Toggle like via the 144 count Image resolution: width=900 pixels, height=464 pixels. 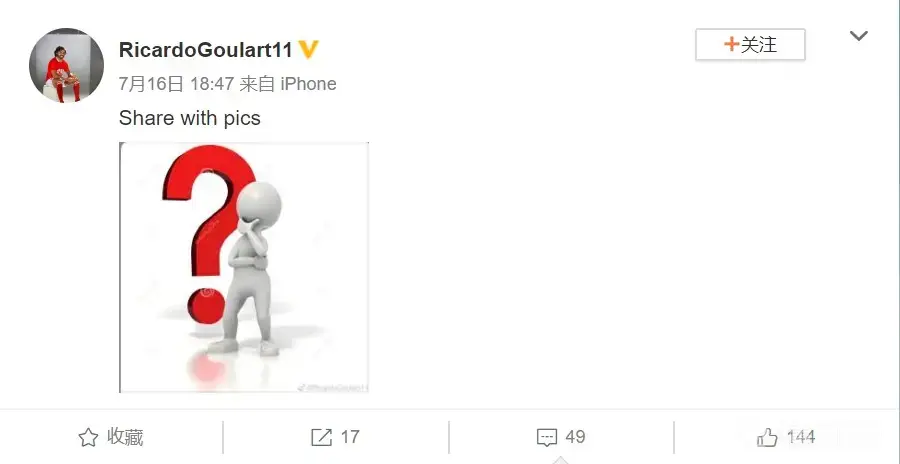[x=801, y=438]
